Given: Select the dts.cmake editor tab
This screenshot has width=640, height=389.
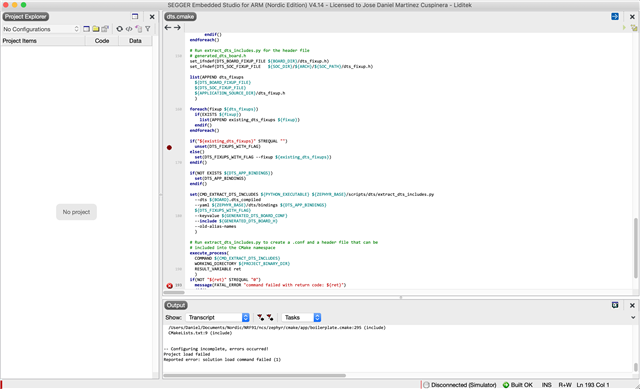Looking at the screenshot, I should click(180, 17).
